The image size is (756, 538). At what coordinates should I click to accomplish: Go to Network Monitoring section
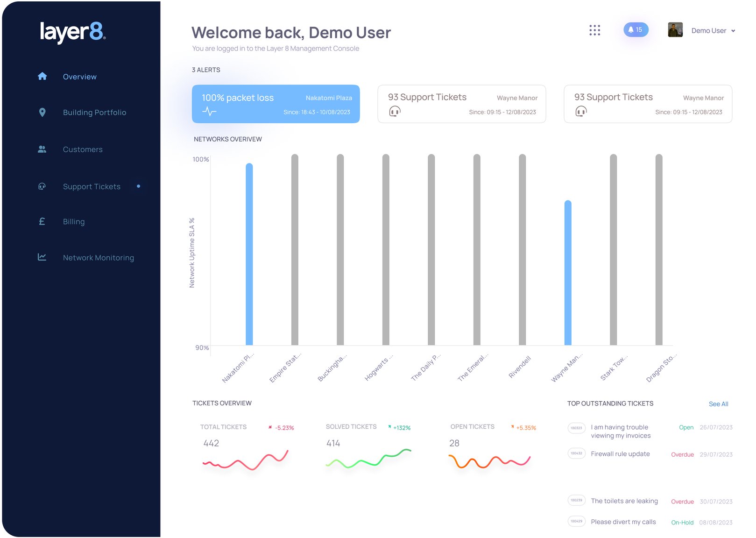tap(98, 258)
